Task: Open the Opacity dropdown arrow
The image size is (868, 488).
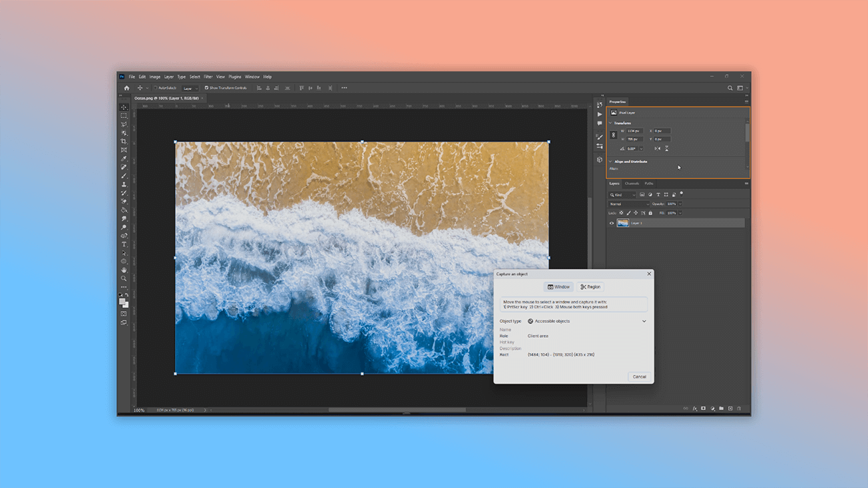Action: [680, 204]
